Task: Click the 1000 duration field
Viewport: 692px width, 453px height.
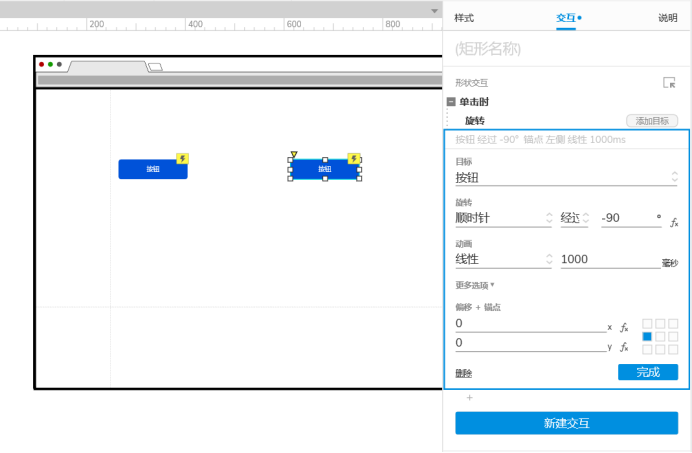Action: 610,259
